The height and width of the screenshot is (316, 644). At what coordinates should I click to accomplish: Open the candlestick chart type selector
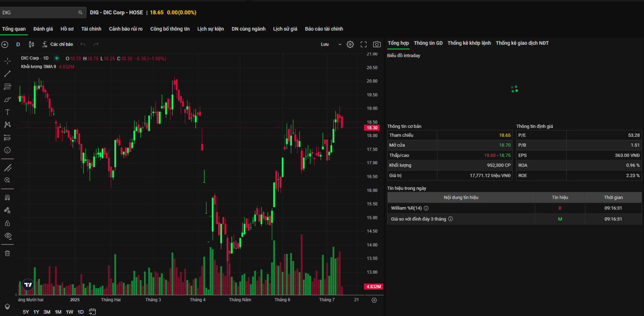[31, 44]
